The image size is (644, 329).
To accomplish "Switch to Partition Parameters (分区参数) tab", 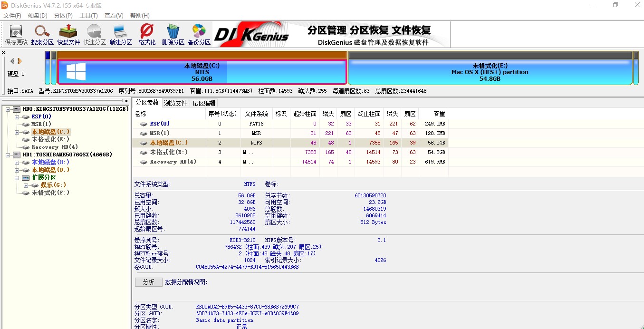I will [147, 103].
